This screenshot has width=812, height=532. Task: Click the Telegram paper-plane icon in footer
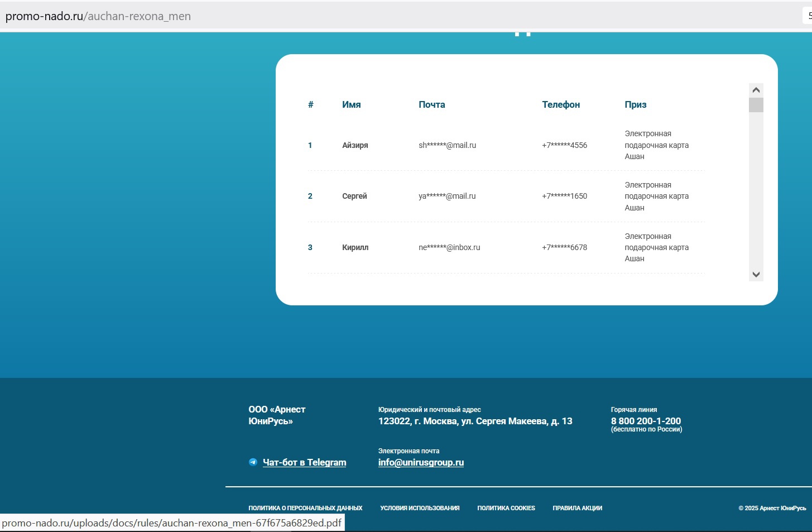[x=253, y=462]
